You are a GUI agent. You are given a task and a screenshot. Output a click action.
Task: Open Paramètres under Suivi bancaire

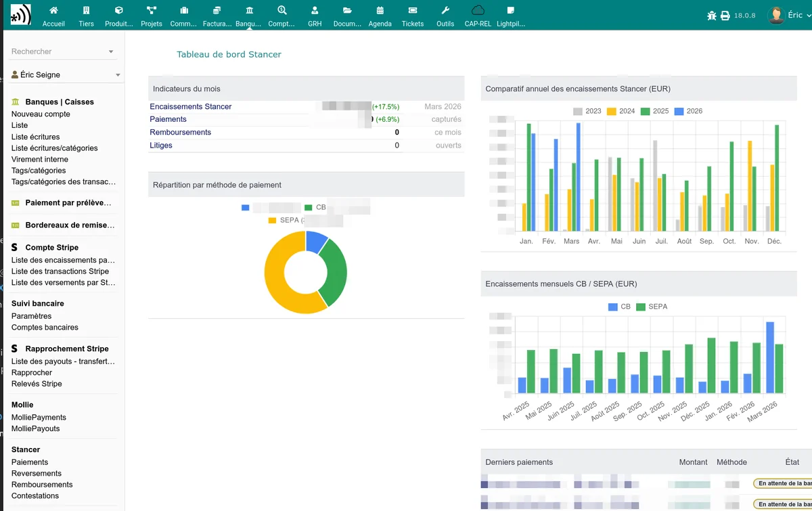pyautogui.click(x=31, y=316)
